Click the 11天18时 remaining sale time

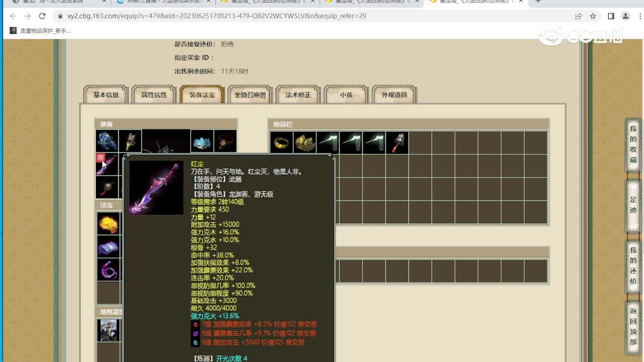coord(235,71)
